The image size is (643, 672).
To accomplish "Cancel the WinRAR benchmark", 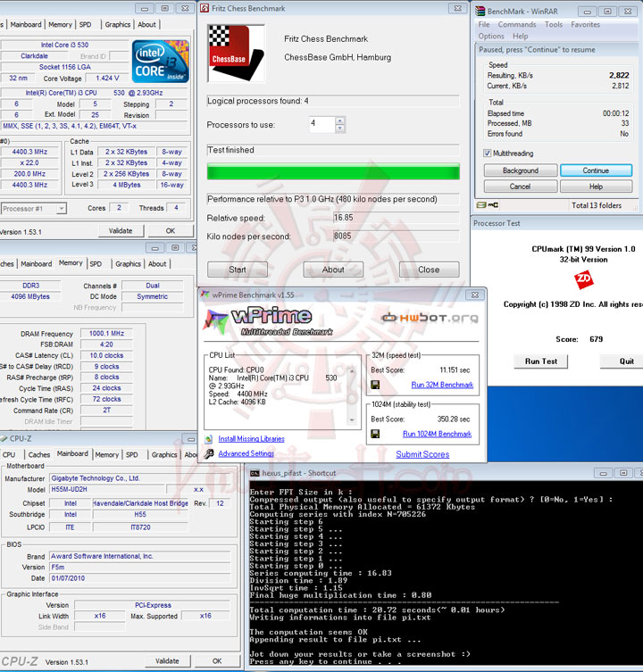I will [x=521, y=187].
